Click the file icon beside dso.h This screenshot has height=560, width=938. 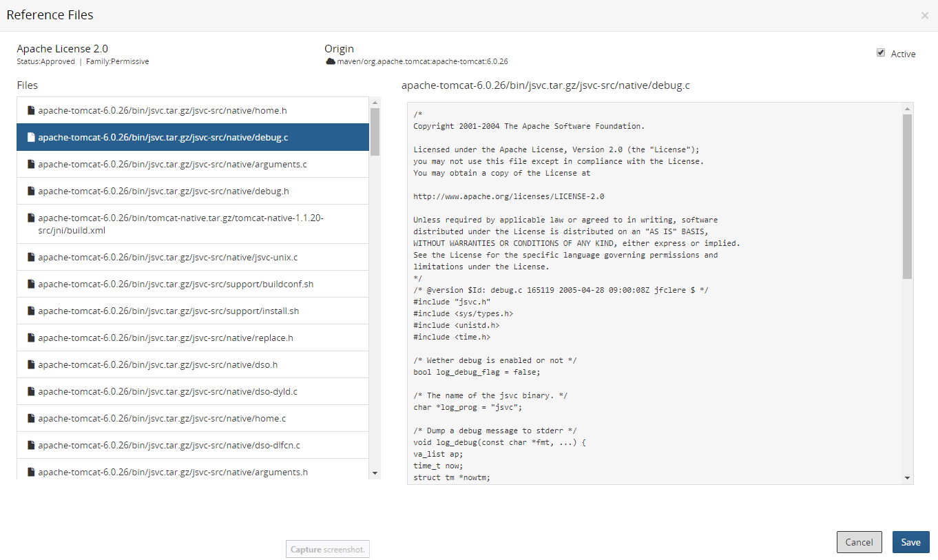pyautogui.click(x=31, y=364)
